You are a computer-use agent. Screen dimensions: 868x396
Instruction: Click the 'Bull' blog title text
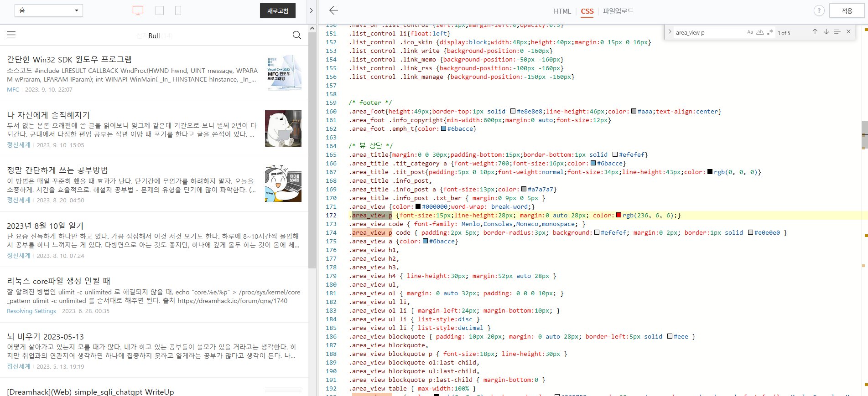click(x=154, y=36)
